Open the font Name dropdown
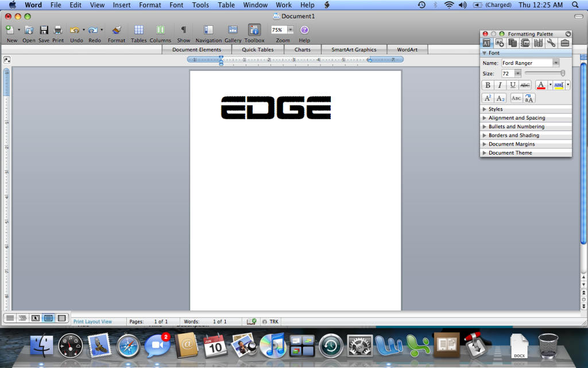The height and width of the screenshot is (368, 588). pyautogui.click(x=556, y=63)
